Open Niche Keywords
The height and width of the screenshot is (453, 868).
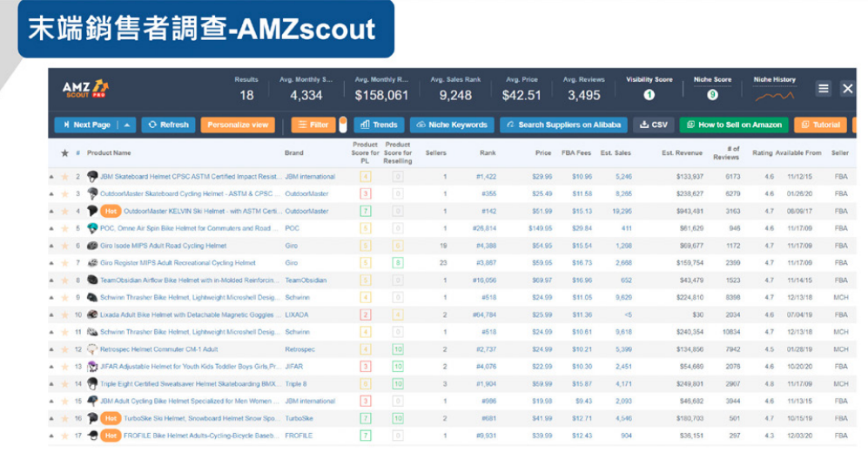(452, 125)
